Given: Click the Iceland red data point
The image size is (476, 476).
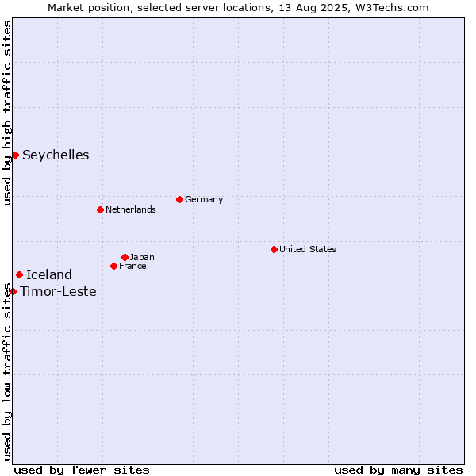Looking at the screenshot, I should 19,275.
